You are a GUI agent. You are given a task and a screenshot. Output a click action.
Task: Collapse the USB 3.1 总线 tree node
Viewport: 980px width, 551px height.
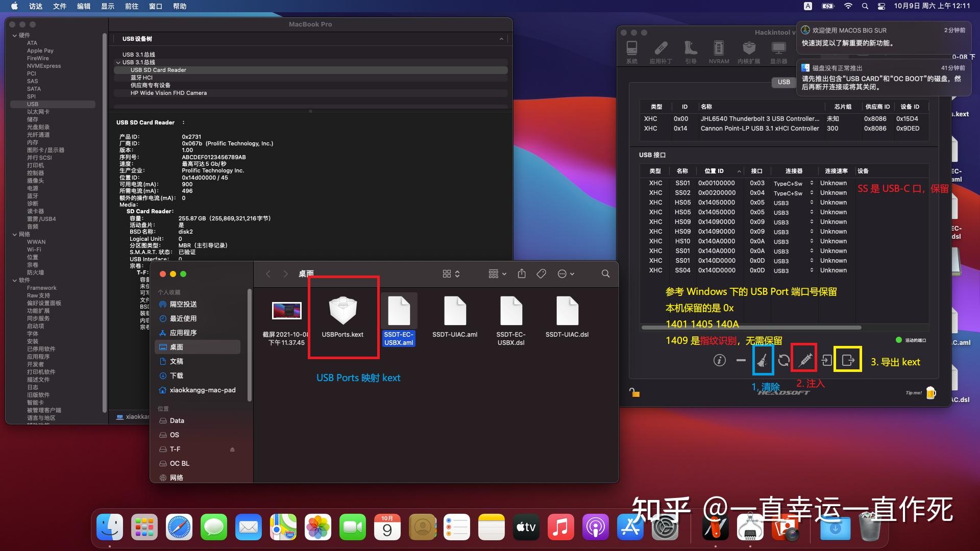point(118,62)
